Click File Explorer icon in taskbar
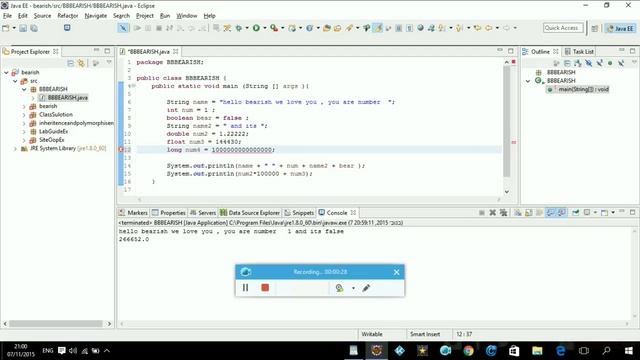The height and width of the screenshot is (360, 640). pyautogui.click(x=537, y=350)
